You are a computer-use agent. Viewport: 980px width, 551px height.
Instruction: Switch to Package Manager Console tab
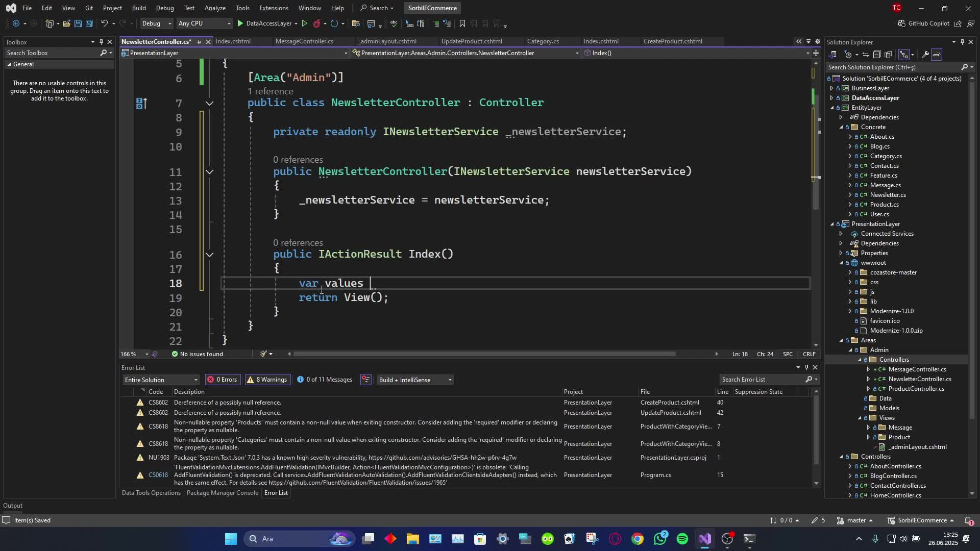tap(223, 493)
